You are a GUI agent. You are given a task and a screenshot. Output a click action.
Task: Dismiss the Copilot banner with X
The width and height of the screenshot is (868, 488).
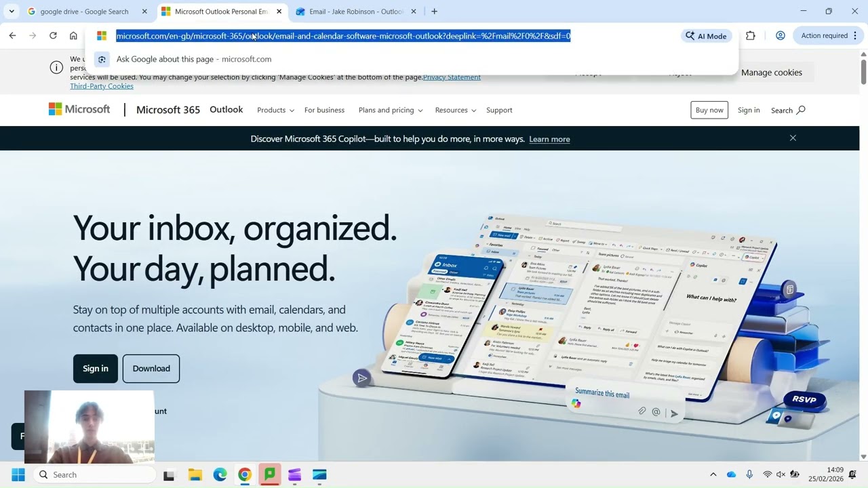click(793, 138)
